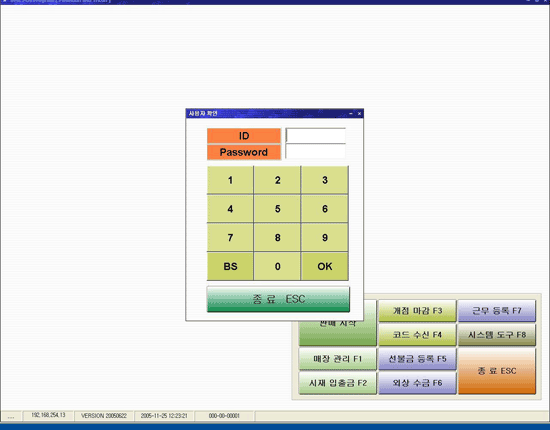Click green 종료 ESC button in dialog
This screenshot has width=550, height=430.
click(278, 299)
